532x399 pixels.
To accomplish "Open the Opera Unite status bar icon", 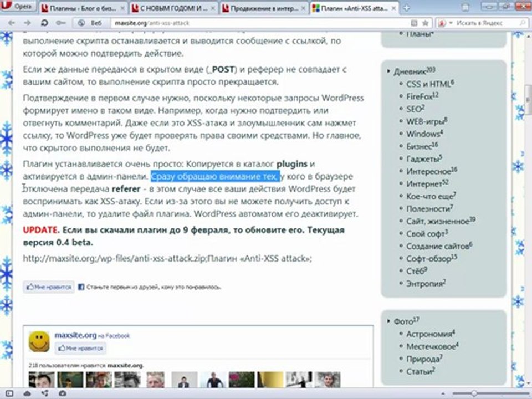I will 45,393.
